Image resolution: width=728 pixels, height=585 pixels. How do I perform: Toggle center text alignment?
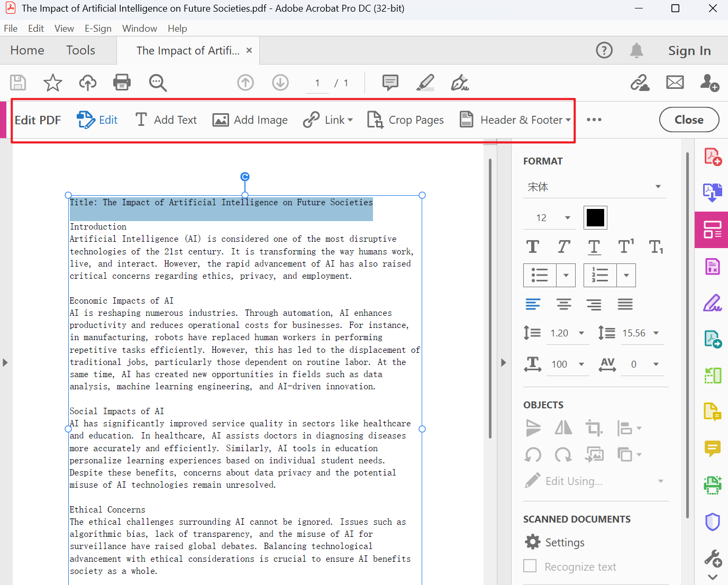coord(563,304)
